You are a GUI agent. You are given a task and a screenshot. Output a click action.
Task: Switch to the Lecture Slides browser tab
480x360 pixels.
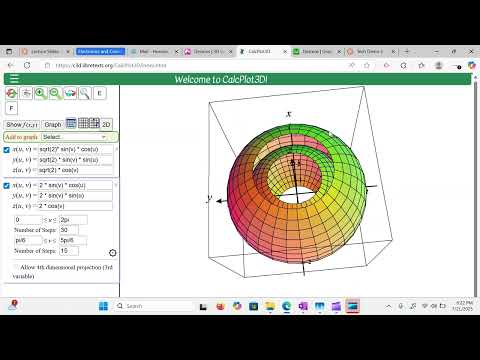pyautogui.click(x=45, y=52)
